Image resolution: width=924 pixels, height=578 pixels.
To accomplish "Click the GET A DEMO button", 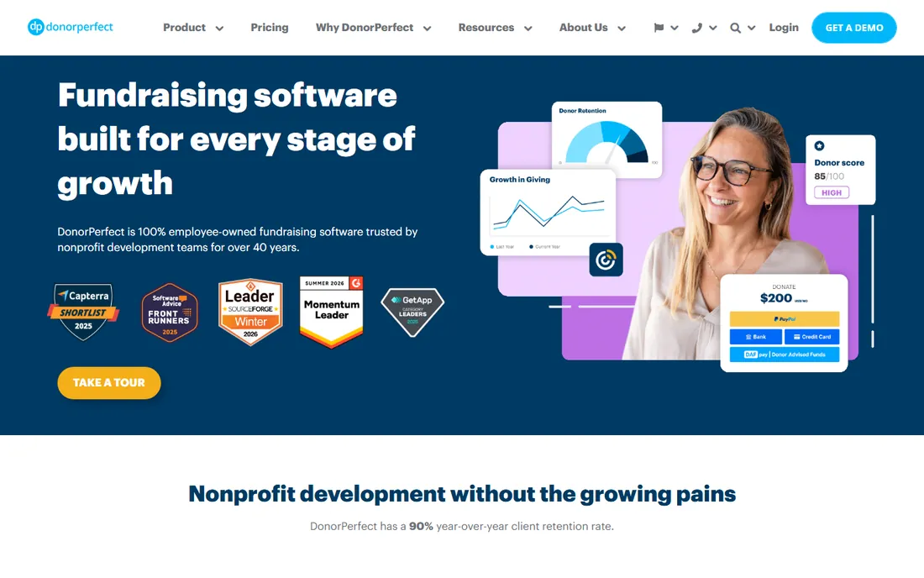I will coord(854,28).
